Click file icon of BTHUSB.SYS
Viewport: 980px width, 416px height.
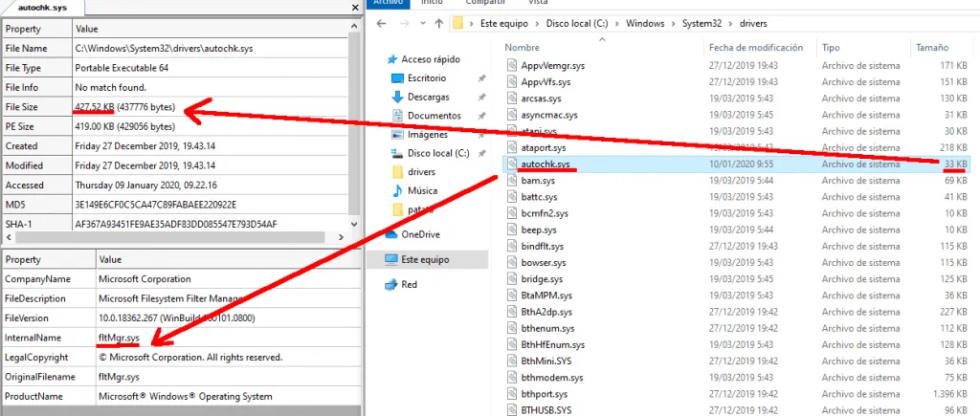pyautogui.click(x=511, y=410)
